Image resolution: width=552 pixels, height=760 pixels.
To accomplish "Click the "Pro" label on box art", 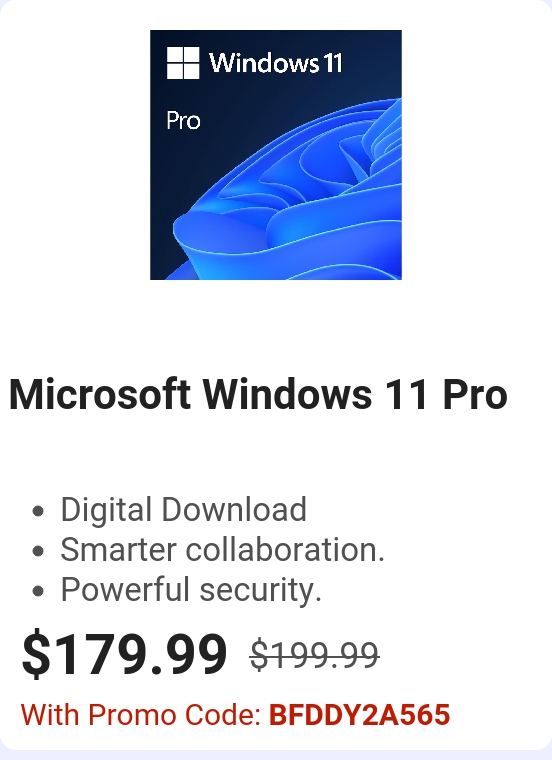I will (183, 121).
